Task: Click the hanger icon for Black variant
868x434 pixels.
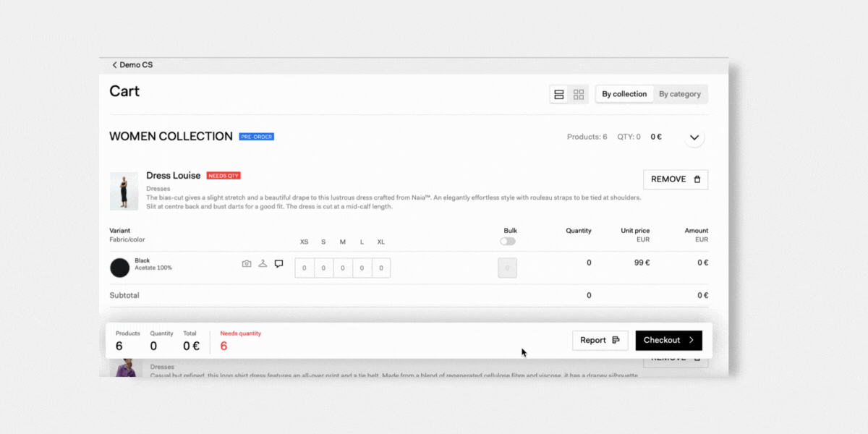Action: 263,264
